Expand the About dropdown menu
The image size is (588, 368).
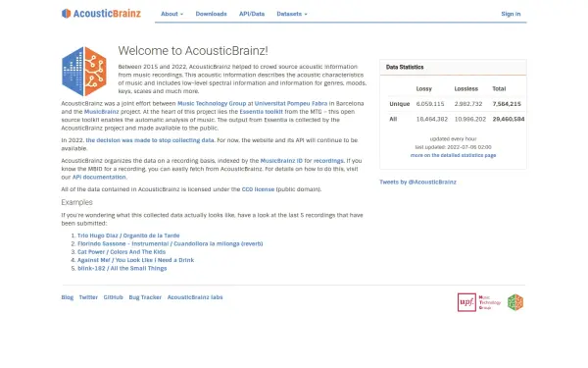[x=172, y=14]
